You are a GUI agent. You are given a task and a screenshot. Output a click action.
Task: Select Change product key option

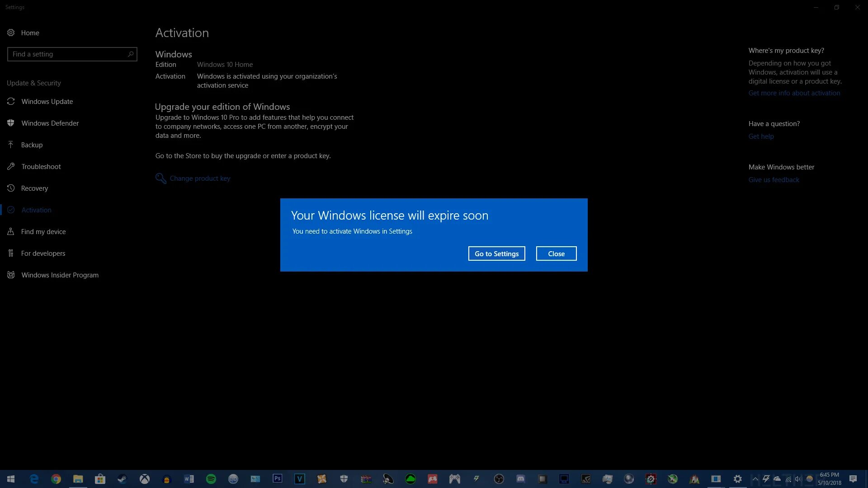[x=199, y=178]
